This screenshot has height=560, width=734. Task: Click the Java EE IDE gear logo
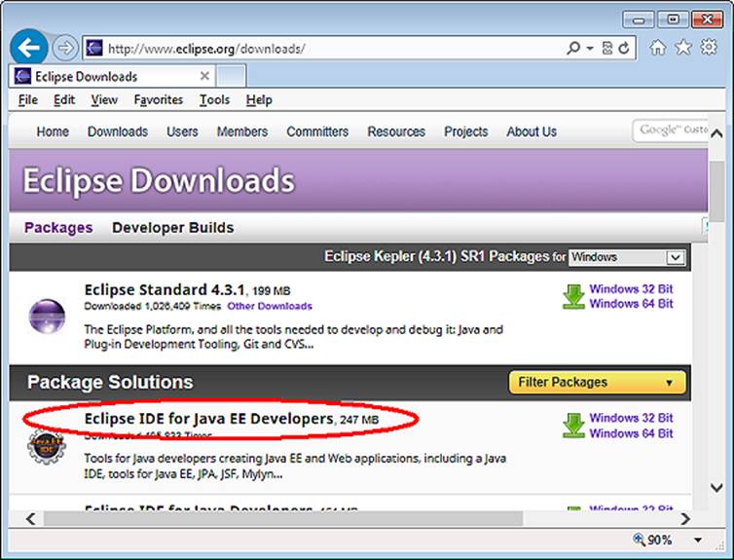(46, 447)
